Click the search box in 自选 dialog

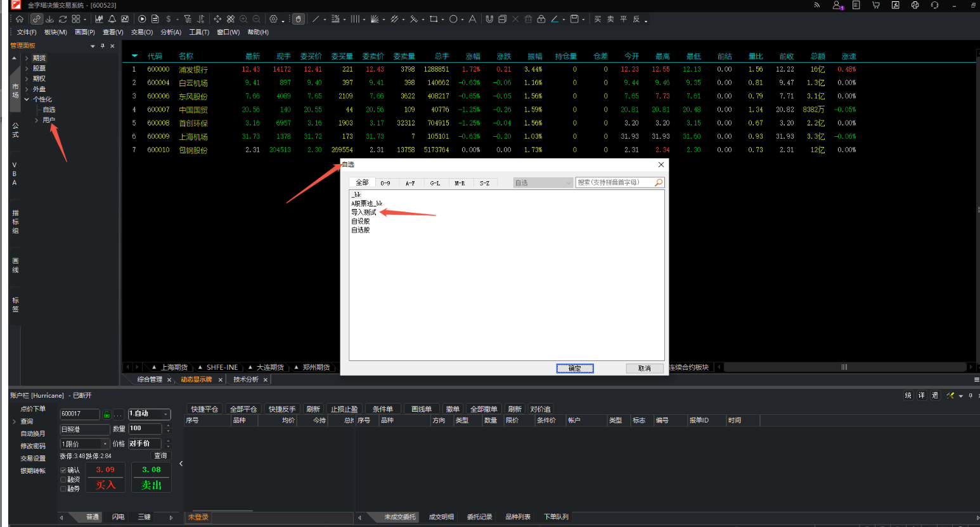tap(620, 182)
